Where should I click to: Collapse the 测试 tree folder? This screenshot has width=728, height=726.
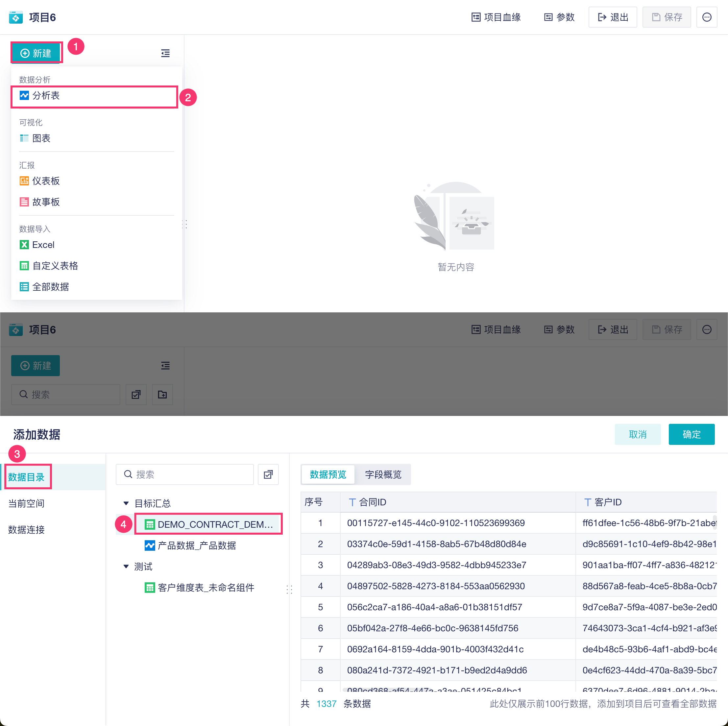[126, 567]
